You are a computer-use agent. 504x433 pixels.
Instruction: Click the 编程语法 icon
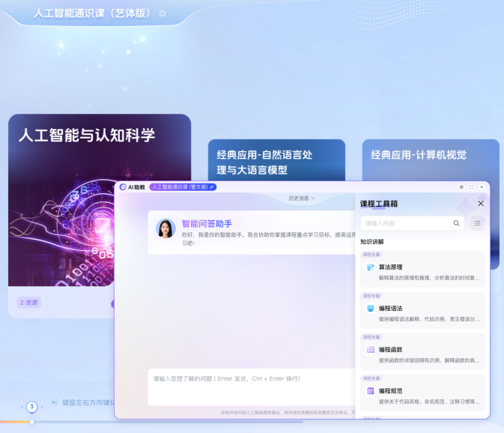371,309
